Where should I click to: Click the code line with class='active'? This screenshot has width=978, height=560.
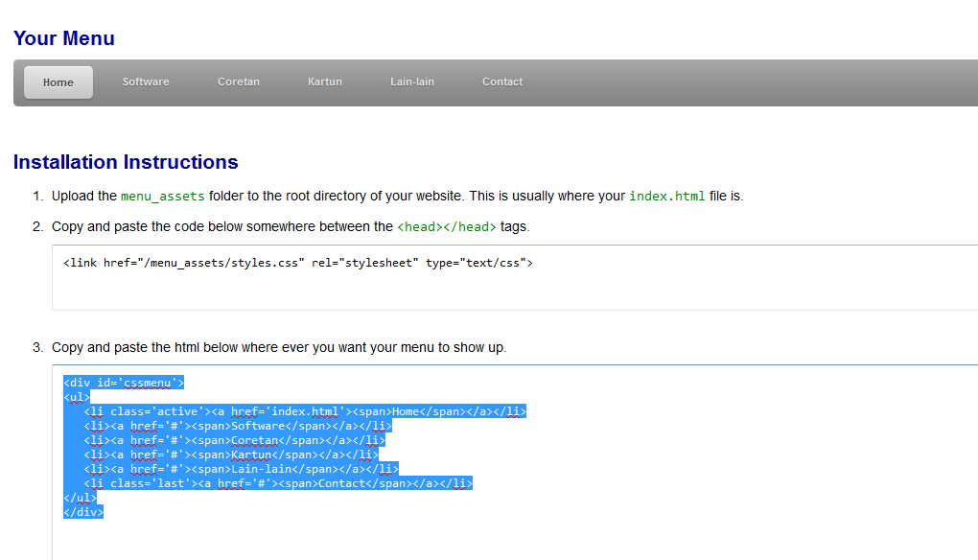(305, 411)
